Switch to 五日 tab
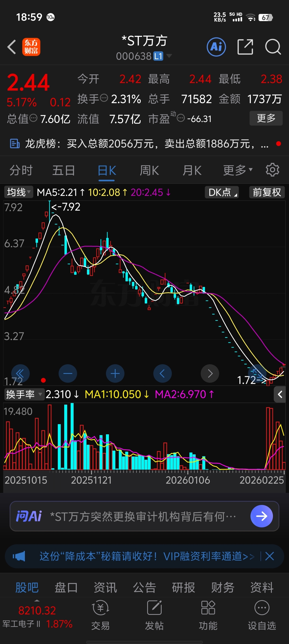289x644 pixels. coord(64,170)
